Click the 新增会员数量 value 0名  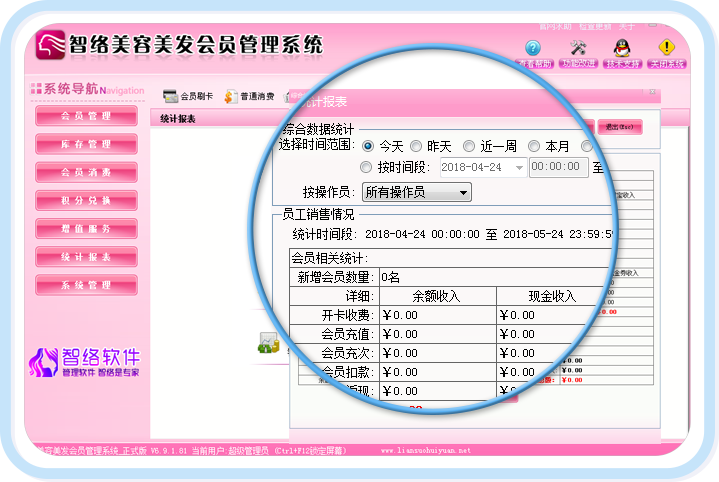tap(391, 277)
